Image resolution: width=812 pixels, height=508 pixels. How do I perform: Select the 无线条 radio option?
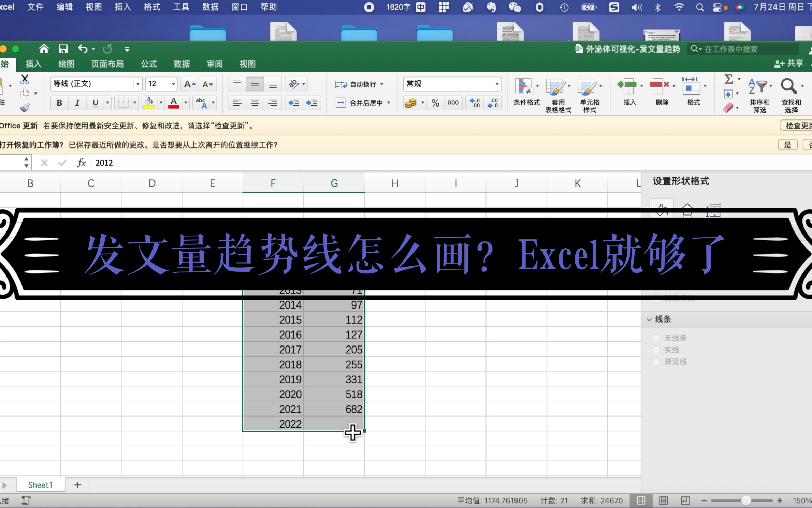[656, 338]
